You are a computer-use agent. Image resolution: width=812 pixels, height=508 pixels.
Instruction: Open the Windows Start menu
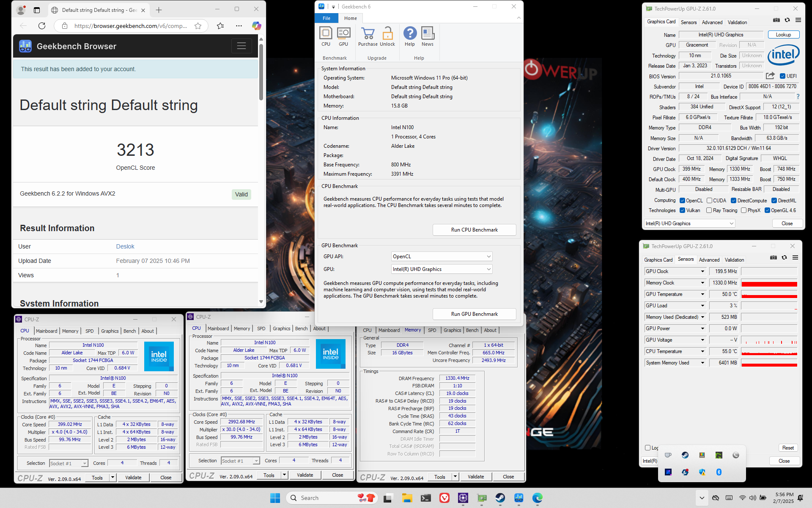point(275,498)
